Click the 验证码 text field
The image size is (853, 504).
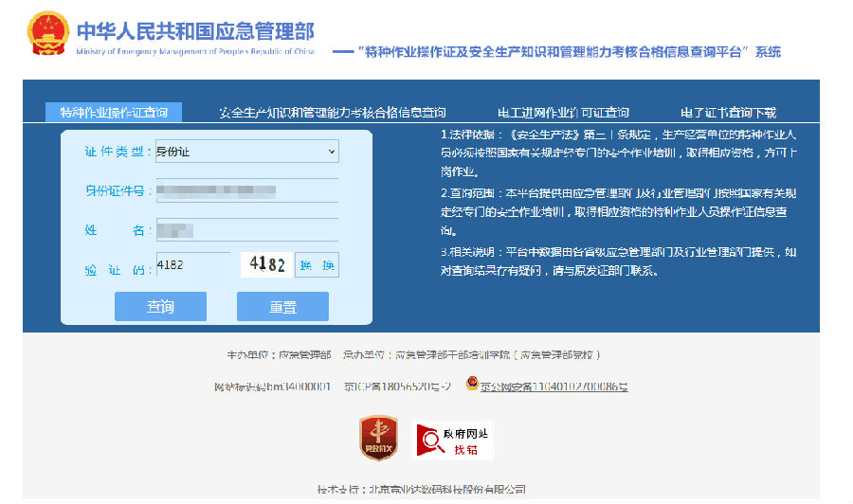point(193,265)
